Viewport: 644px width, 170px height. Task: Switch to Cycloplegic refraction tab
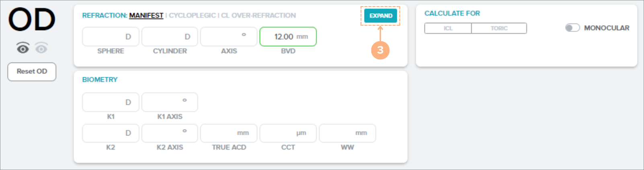pyautogui.click(x=192, y=15)
